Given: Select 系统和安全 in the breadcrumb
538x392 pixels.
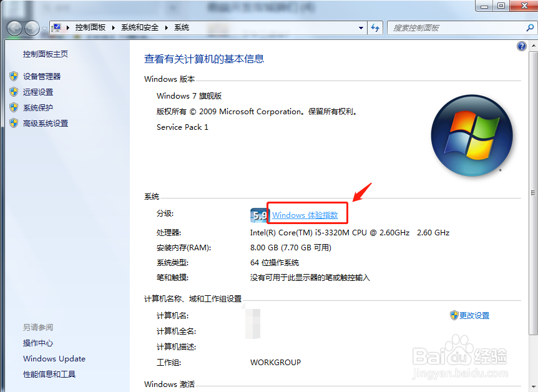Looking at the screenshot, I should (x=141, y=27).
